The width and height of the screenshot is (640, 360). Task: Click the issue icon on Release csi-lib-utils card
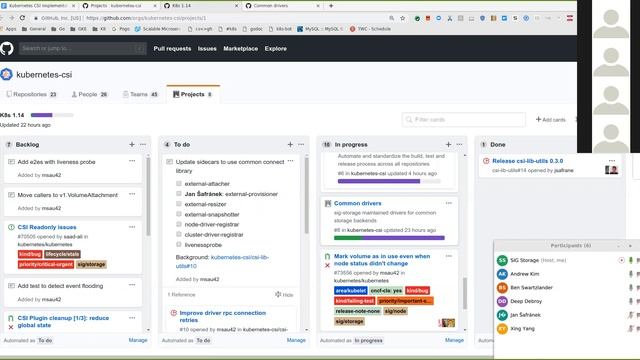click(486, 161)
